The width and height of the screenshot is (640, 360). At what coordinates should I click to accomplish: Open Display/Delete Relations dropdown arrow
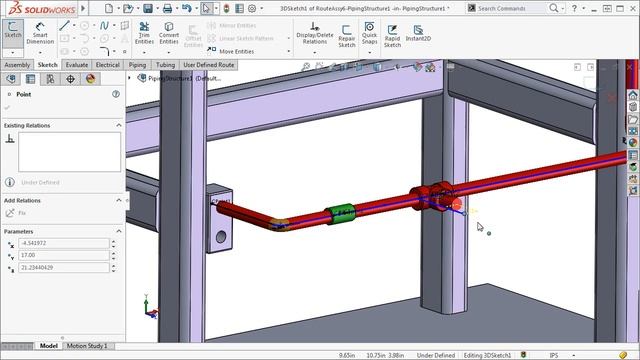[315, 53]
